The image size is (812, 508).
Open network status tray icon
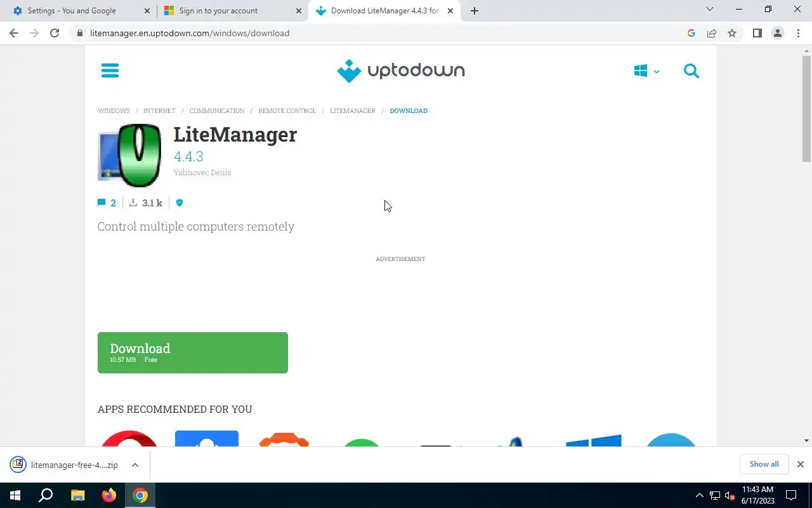(715, 495)
